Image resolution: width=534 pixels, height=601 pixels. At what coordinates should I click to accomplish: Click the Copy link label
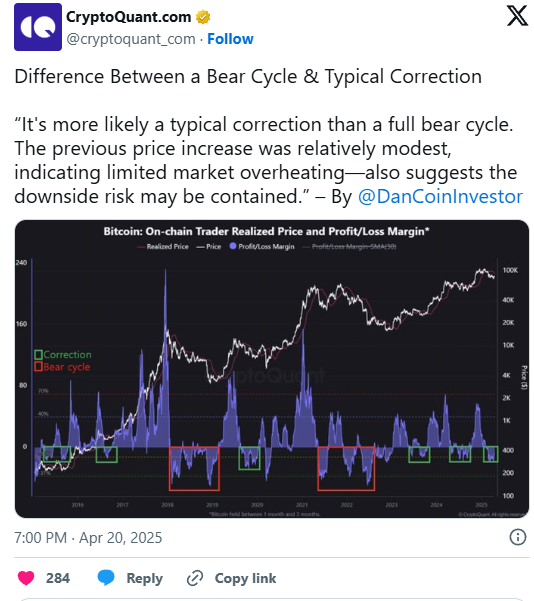point(245,578)
